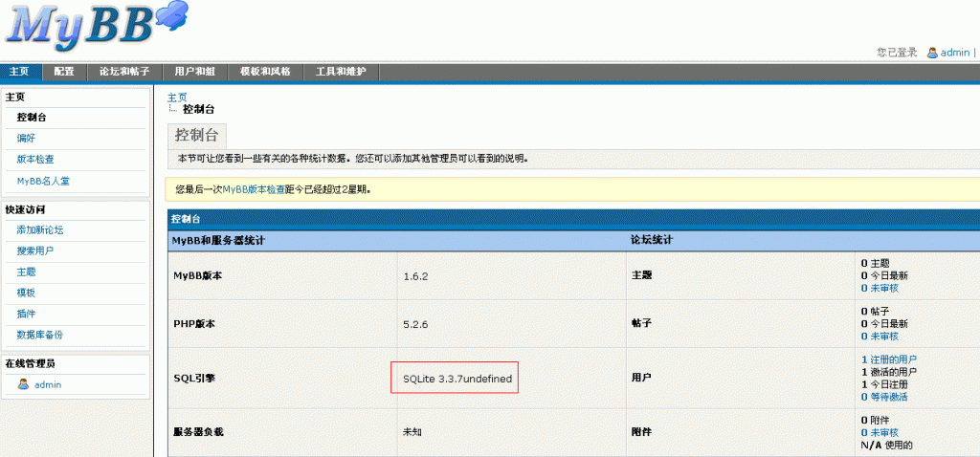Click 0 等待激活 link
The height and width of the screenshot is (457, 980).
[883, 397]
